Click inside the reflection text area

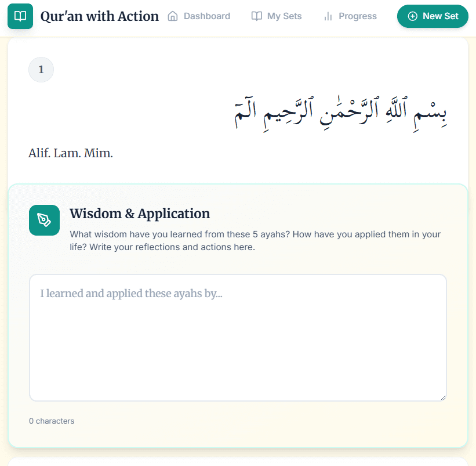(238, 337)
